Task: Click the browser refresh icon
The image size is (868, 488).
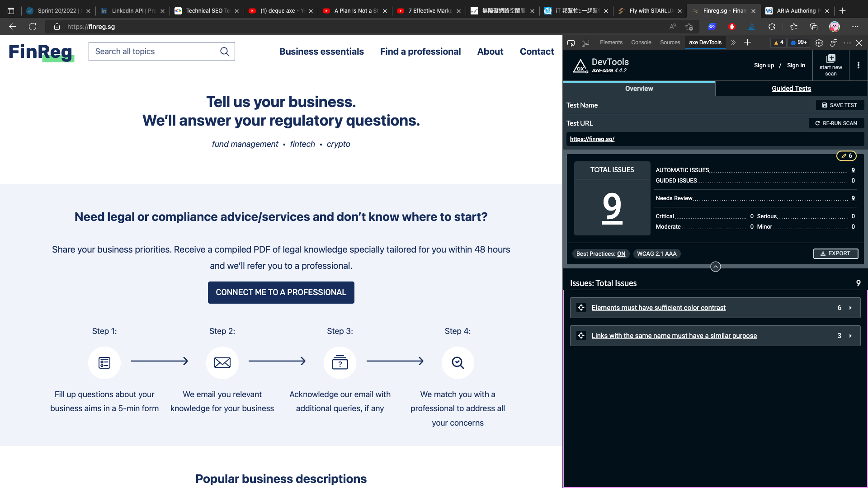Action: pos(33,27)
